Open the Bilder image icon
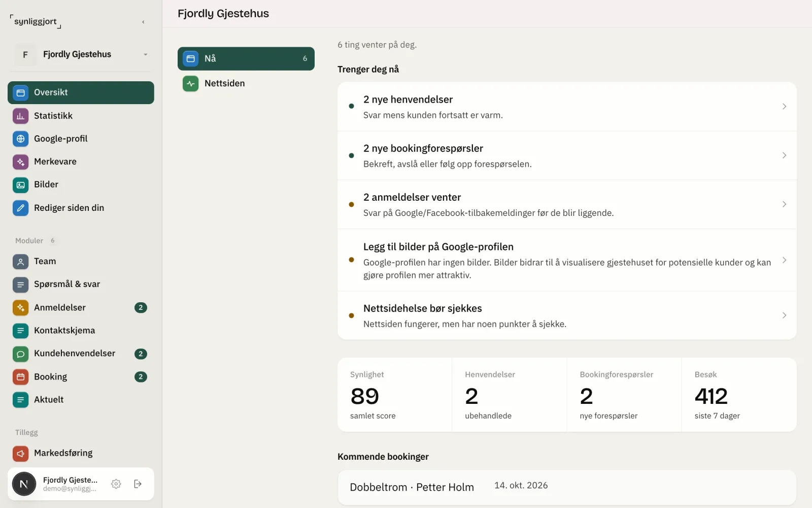Viewport: 812px width, 508px height. point(20,185)
